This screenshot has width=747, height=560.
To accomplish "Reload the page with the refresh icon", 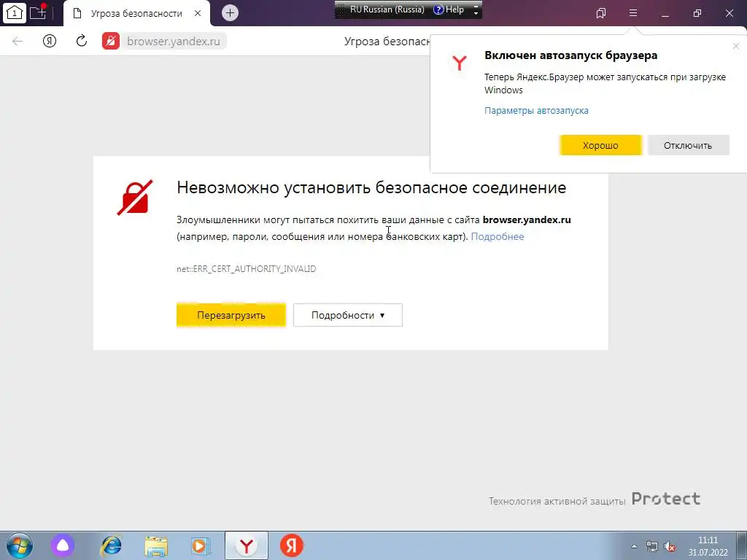I will (82, 41).
